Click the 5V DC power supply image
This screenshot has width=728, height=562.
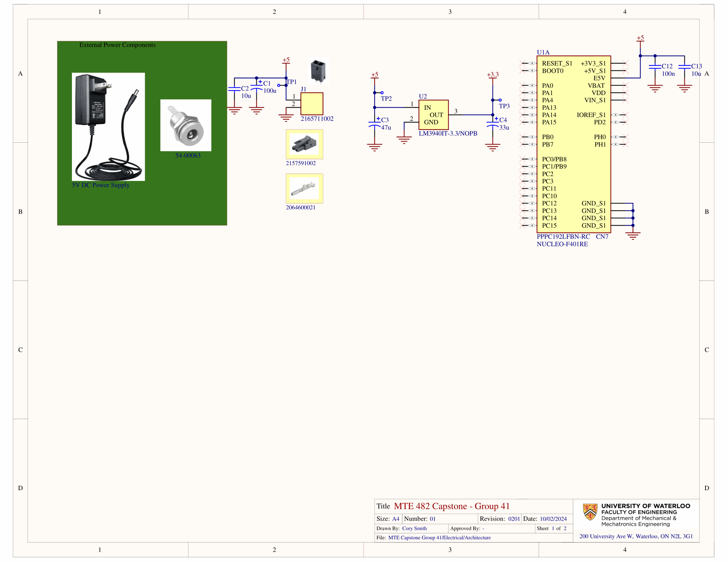point(108,127)
